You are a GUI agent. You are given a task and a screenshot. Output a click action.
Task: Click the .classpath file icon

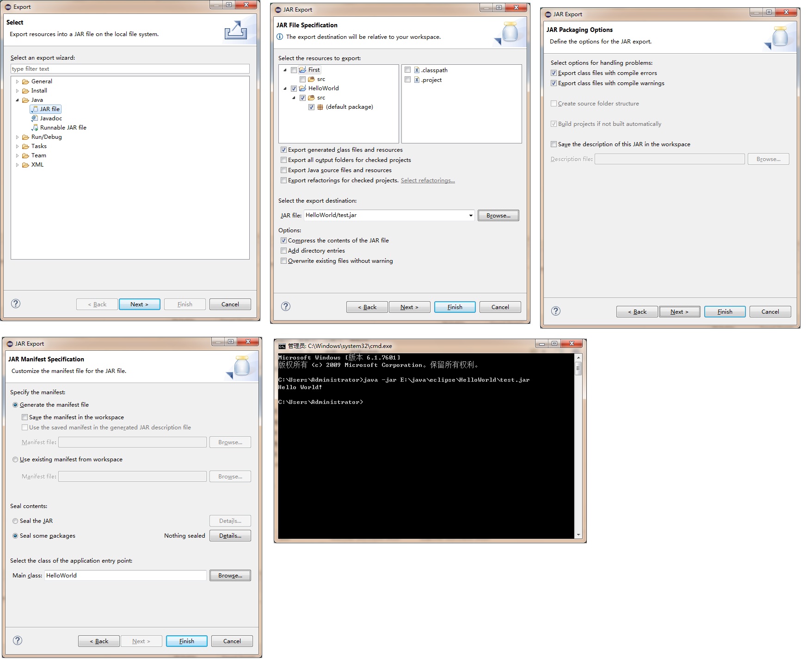417,70
